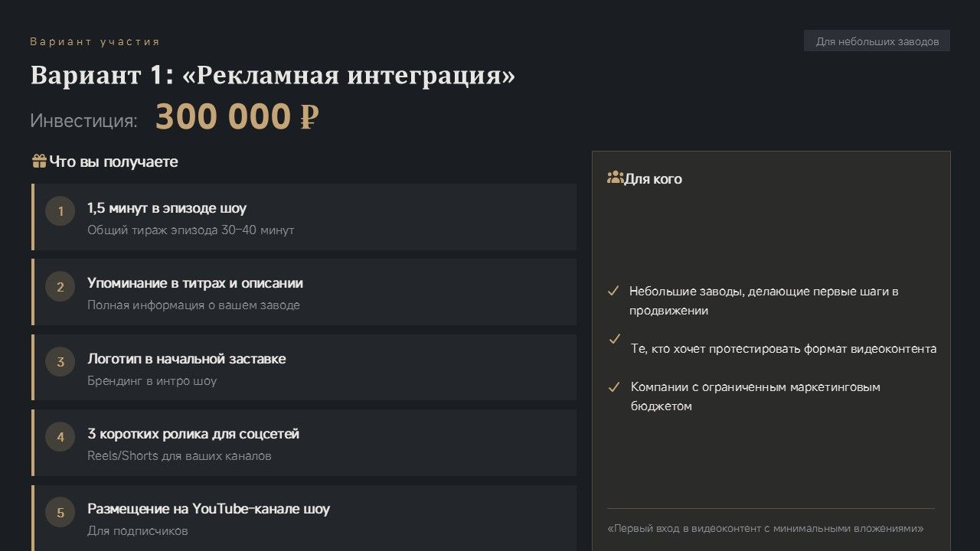980x551 pixels.
Task: Select Логотип в начальной заставке item
Action: (x=187, y=359)
